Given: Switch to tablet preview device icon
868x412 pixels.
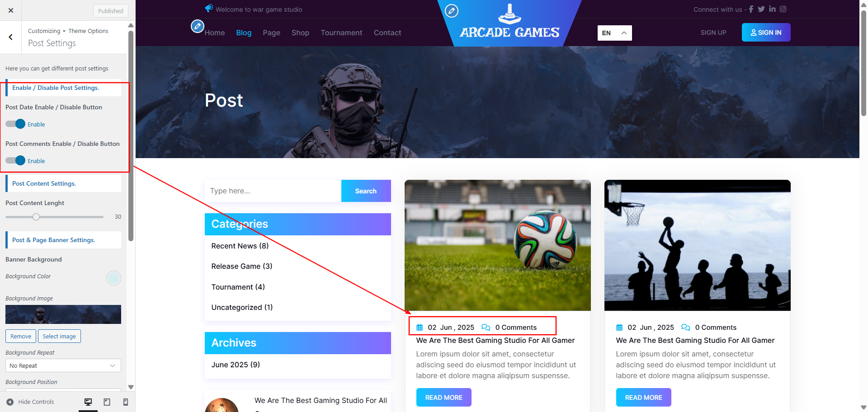Looking at the screenshot, I should pos(107,402).
